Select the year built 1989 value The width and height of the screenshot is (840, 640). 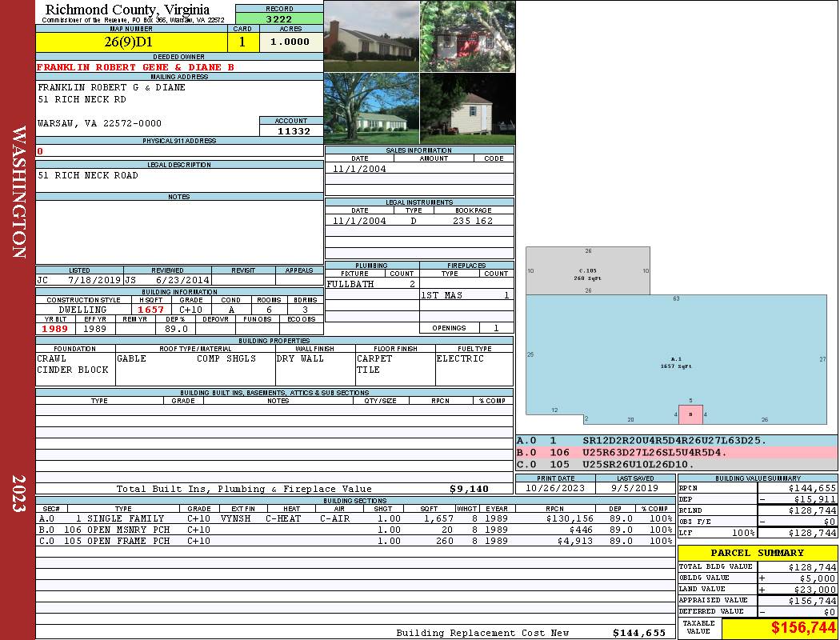click(55, 329)
